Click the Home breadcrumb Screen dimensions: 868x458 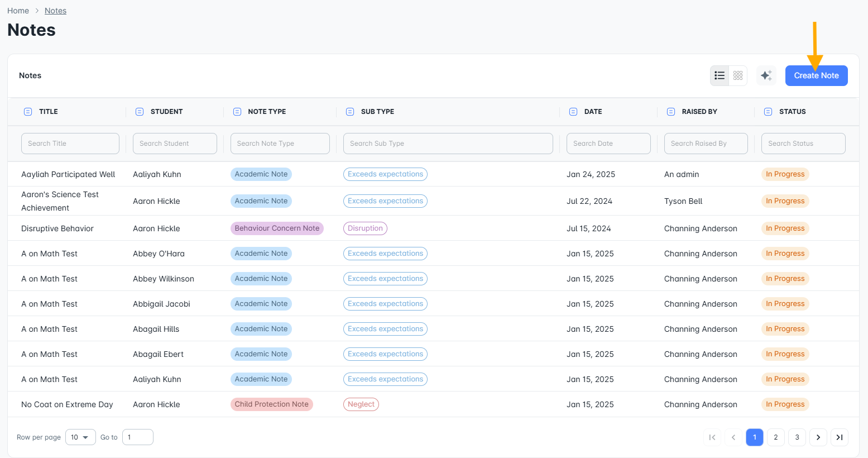(18, 11)
